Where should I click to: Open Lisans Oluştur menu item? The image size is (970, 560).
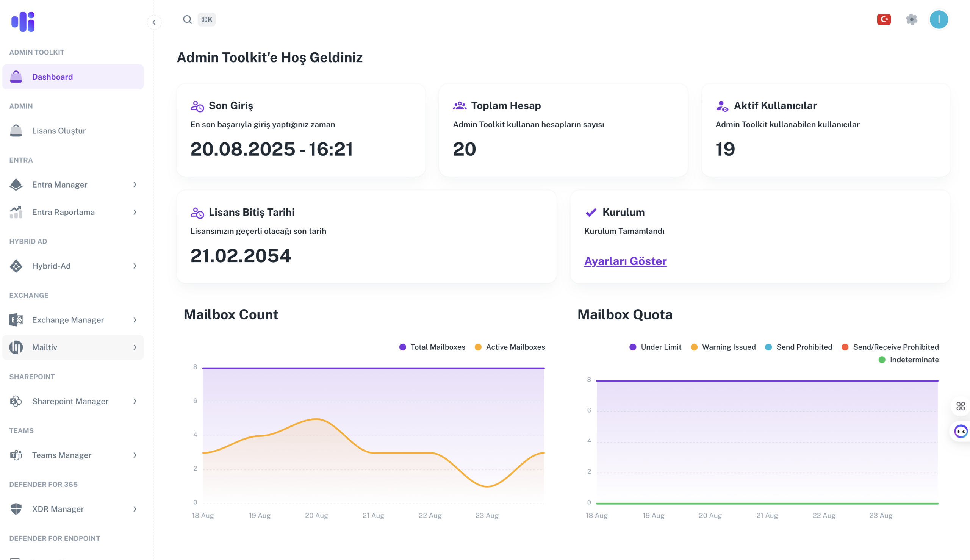coord(59,131)
